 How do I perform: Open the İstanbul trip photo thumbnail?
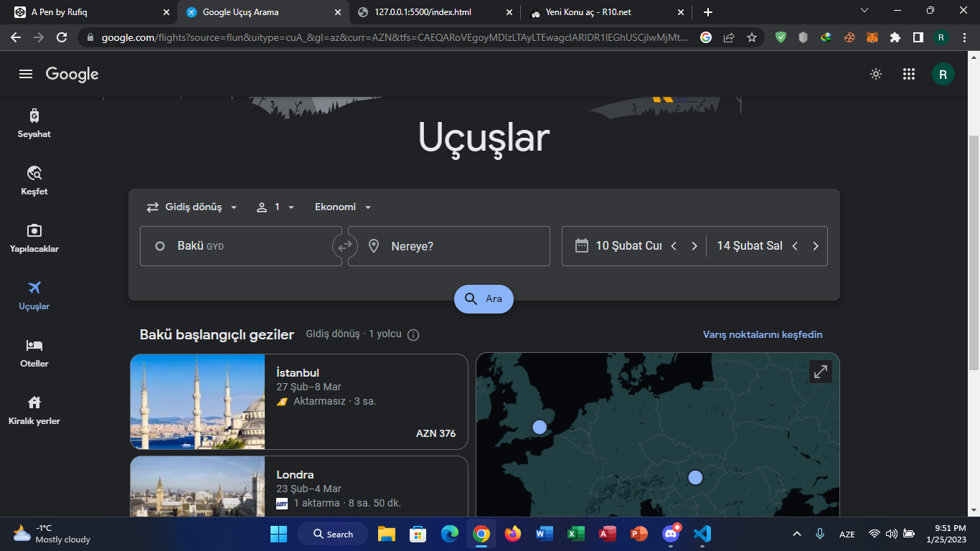(197, 402)
